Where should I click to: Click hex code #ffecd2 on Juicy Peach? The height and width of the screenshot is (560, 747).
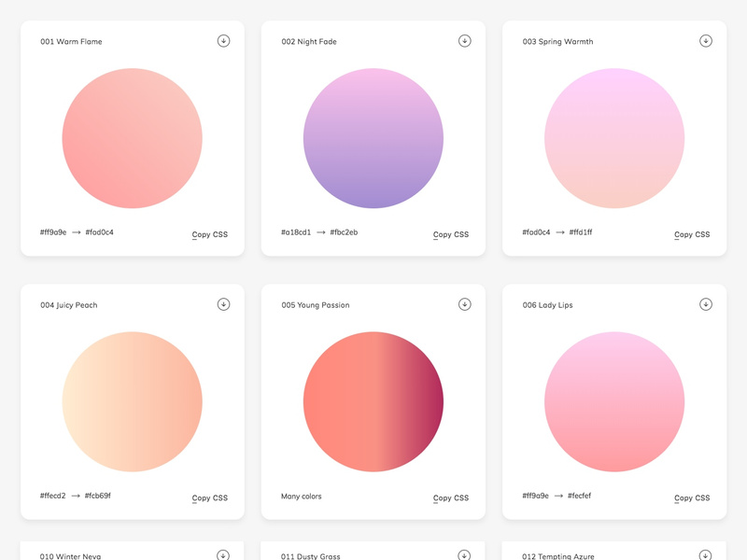53,496
